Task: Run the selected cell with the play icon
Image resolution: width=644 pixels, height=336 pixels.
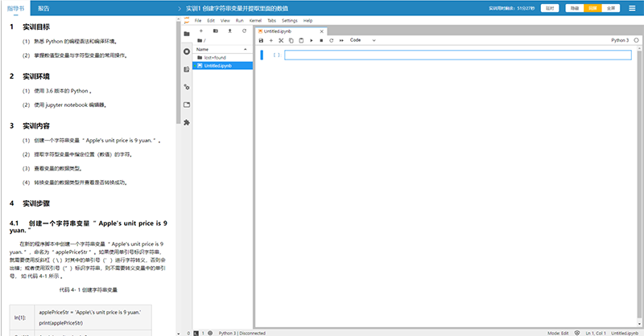Action: [x=312, y=39]
